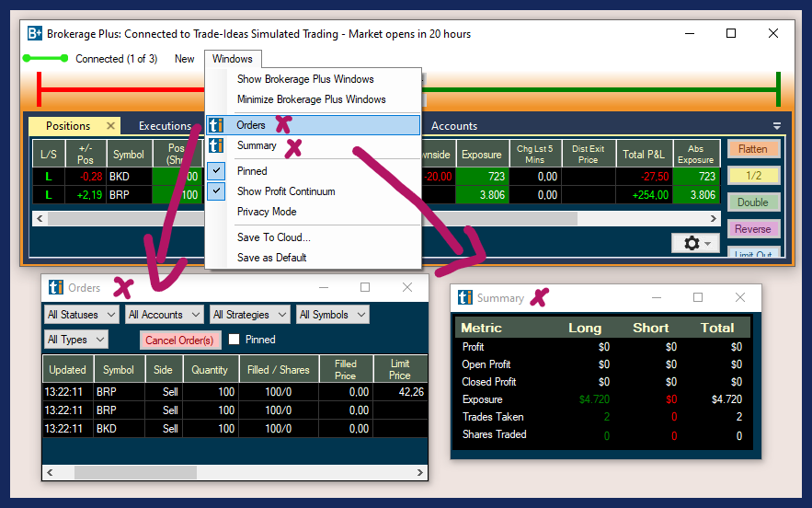
Task: Toggle Show Profit Continuum menu option
Action: [285, 191]
